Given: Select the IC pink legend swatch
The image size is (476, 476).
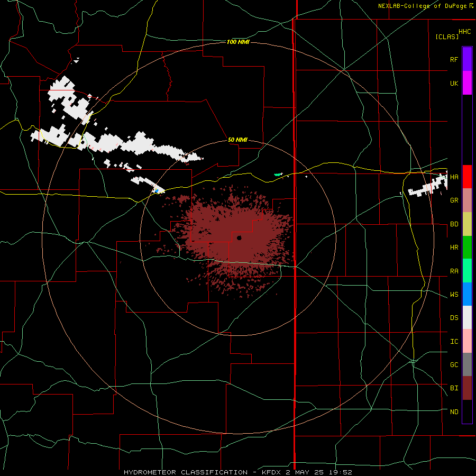Looking at the screenshot, I should point(467,341).
